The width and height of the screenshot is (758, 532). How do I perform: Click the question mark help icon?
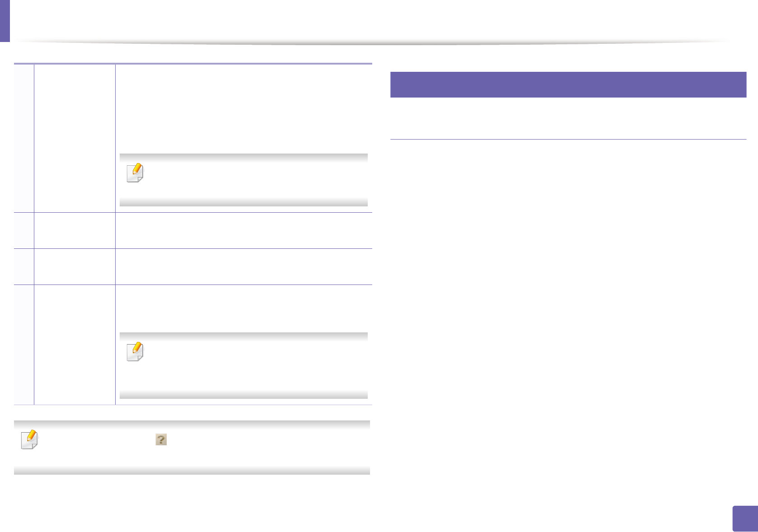click(x=161, y=439)
